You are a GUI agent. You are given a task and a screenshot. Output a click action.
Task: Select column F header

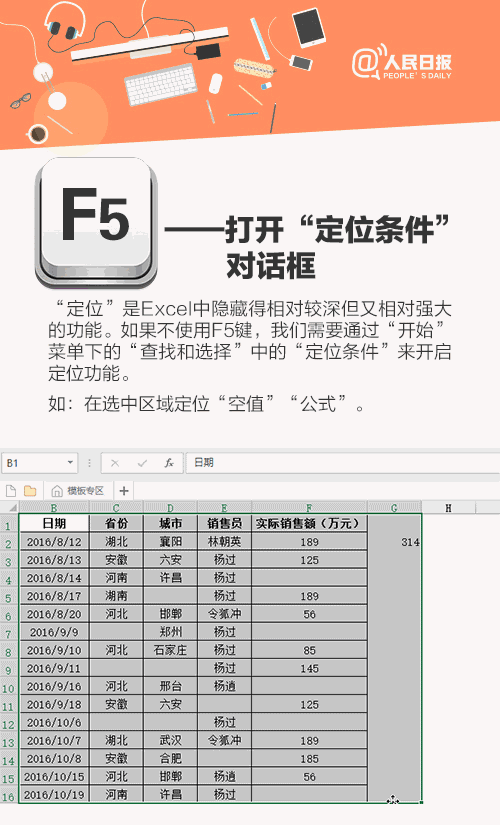(x=309, y=508)
